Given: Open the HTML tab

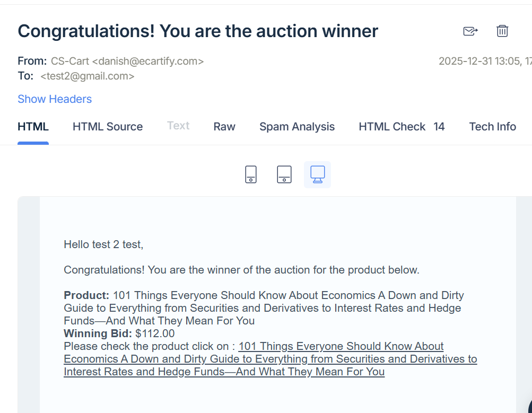Looking at the screenshot, I should click(33, 127).
